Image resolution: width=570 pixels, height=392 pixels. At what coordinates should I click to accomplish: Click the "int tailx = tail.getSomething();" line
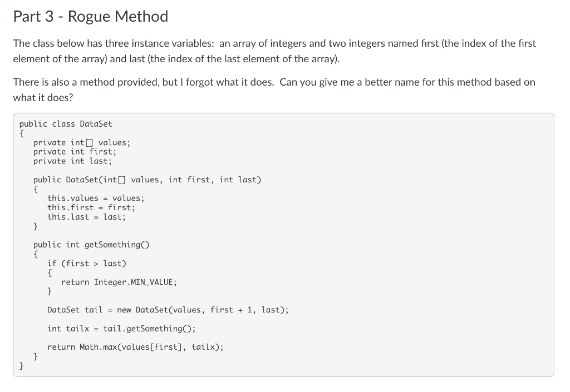point(121,328)
